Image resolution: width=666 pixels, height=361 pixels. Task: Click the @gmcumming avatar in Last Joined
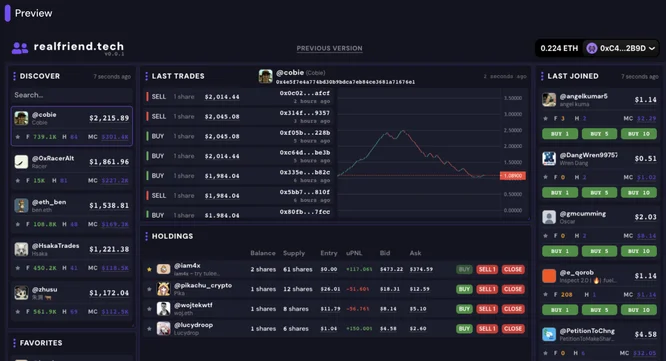click(549, 217)
